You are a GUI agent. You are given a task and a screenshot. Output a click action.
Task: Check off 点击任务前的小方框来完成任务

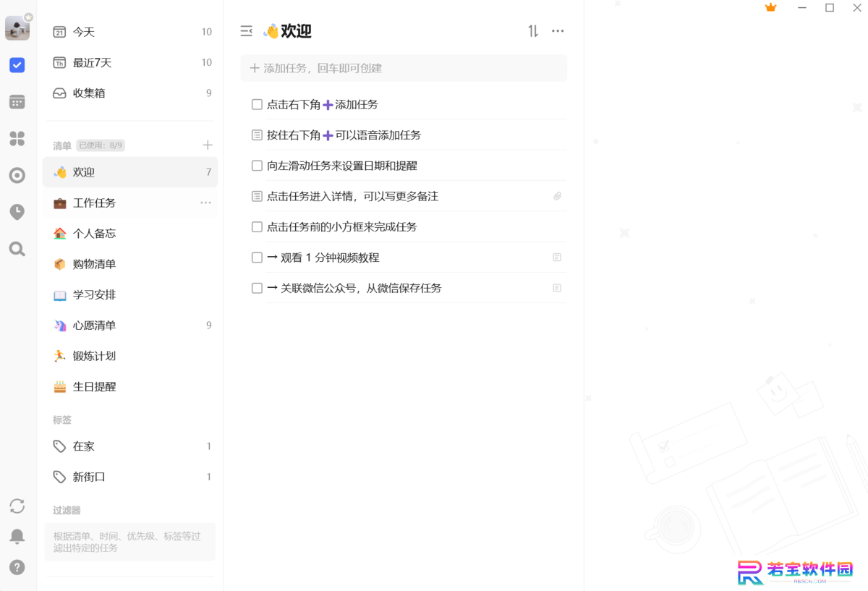[257, 227]
